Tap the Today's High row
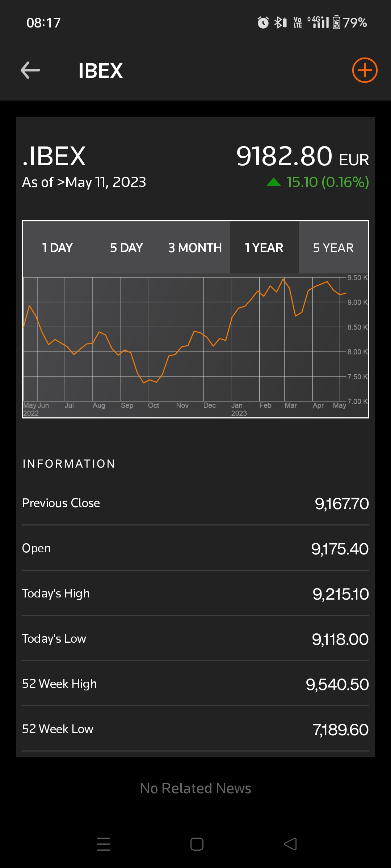The image size is (391, 868). [195, 593]
